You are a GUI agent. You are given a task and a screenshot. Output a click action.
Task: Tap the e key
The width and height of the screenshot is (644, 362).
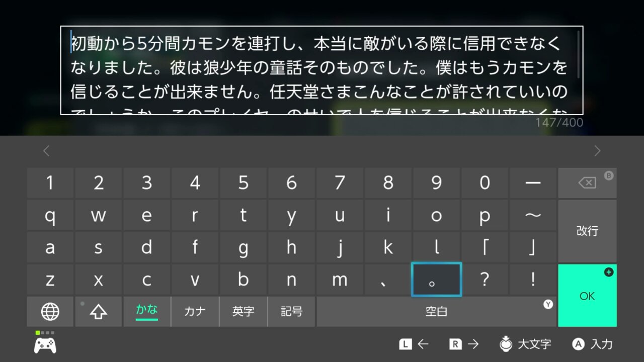[x=147, y=215]
